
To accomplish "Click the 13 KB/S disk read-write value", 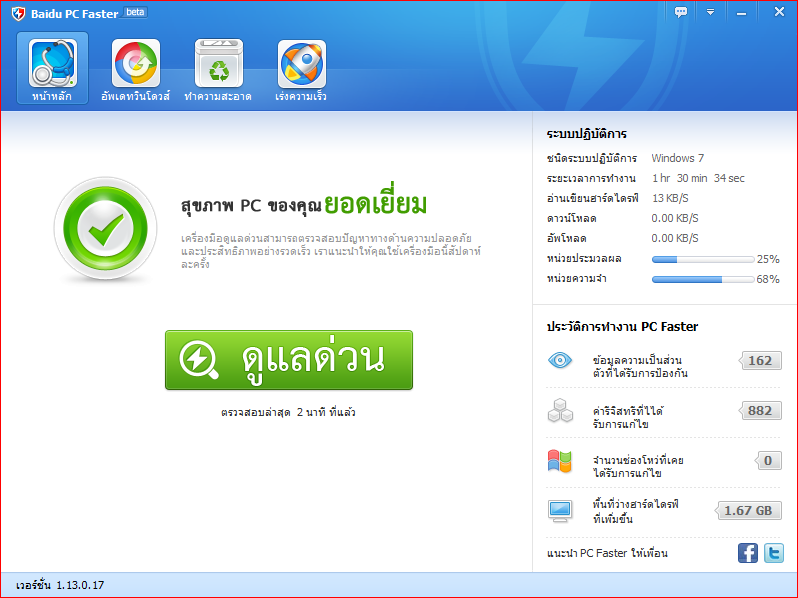I will tap(670, 198).
